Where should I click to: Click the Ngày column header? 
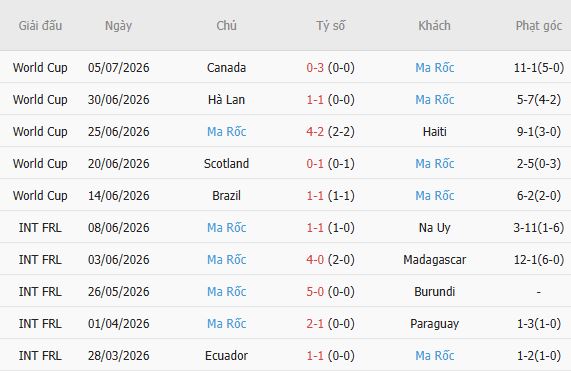(x=118, y=25)
